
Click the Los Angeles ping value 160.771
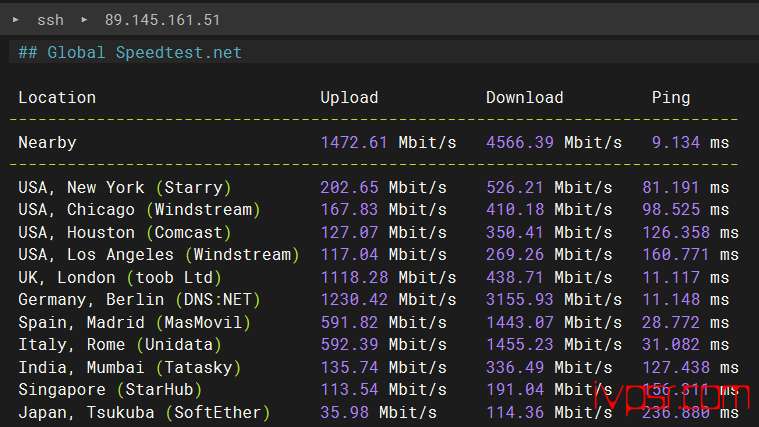675,254
